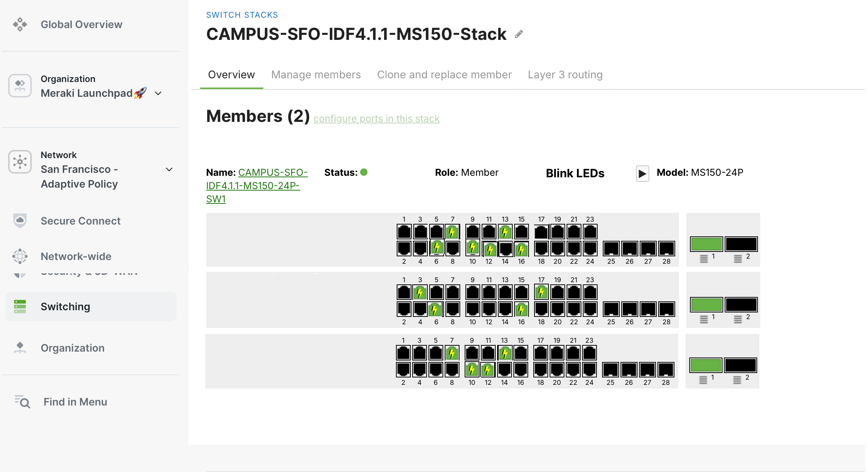Open the Layer 3 routing tab
This screenshot has width=868, height=472.
pyautogui.click(x=565, y=75)
